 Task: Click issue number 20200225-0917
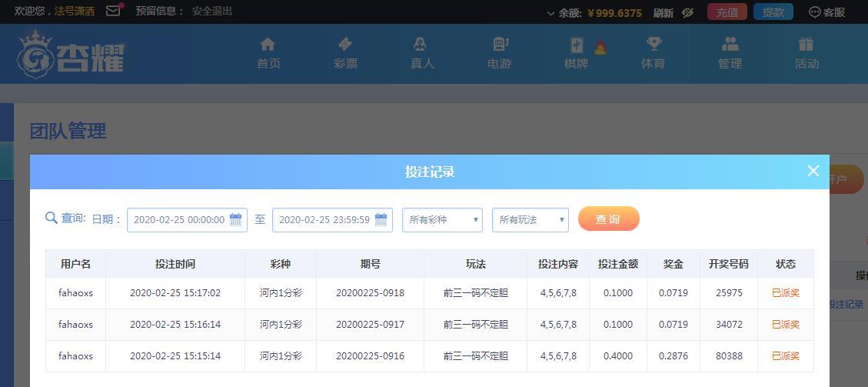371,325
